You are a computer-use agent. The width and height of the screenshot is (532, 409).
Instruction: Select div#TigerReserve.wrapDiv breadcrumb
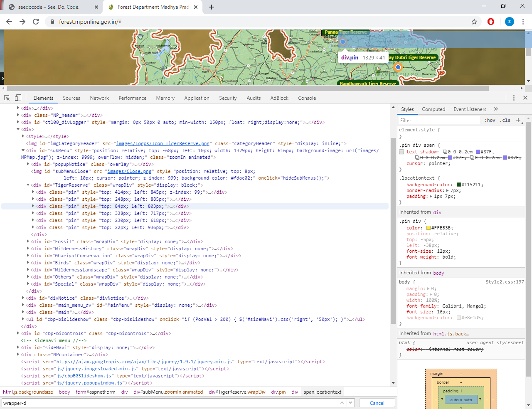pyautogui.click(x=237, y=392)
